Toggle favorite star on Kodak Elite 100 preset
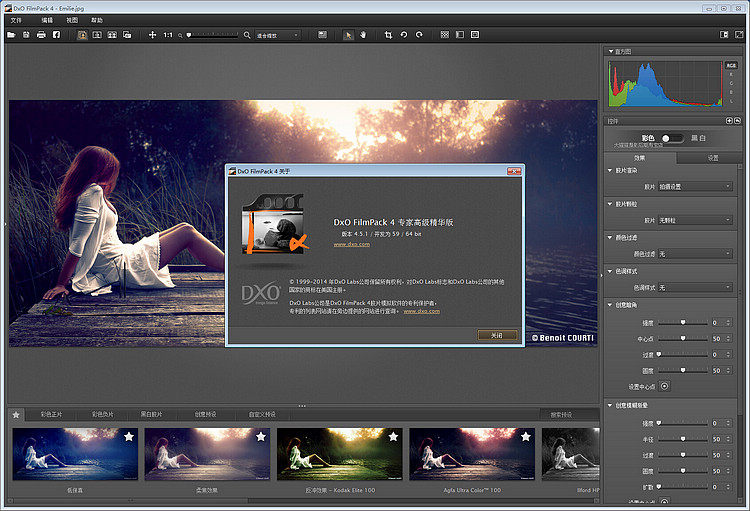The width and height of the screenshot is (750, 511). click(x=393, y=436)
